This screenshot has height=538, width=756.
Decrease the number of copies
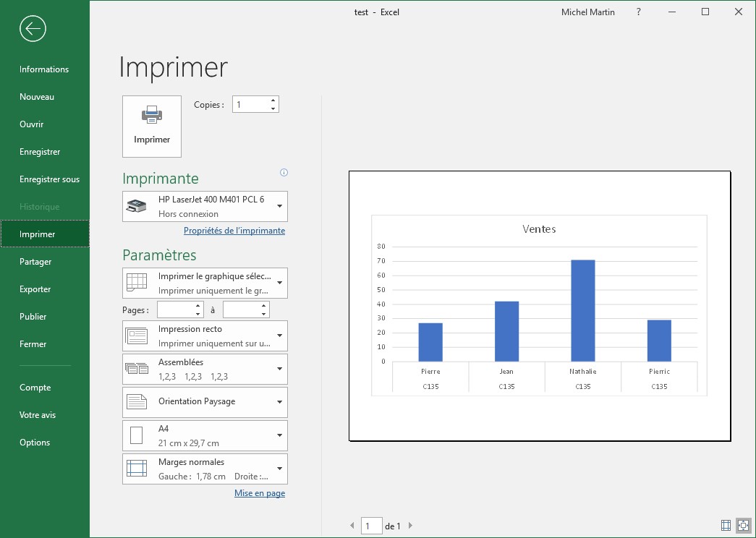point(273,108)
